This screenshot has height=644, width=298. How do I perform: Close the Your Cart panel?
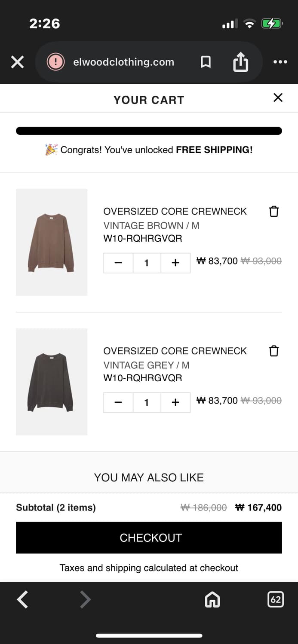click(x=278, y=98)
